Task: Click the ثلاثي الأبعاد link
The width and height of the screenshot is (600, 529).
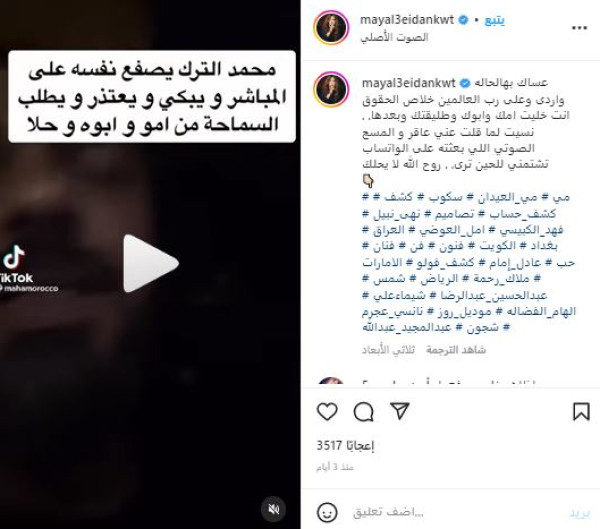Action: (388, 349)
